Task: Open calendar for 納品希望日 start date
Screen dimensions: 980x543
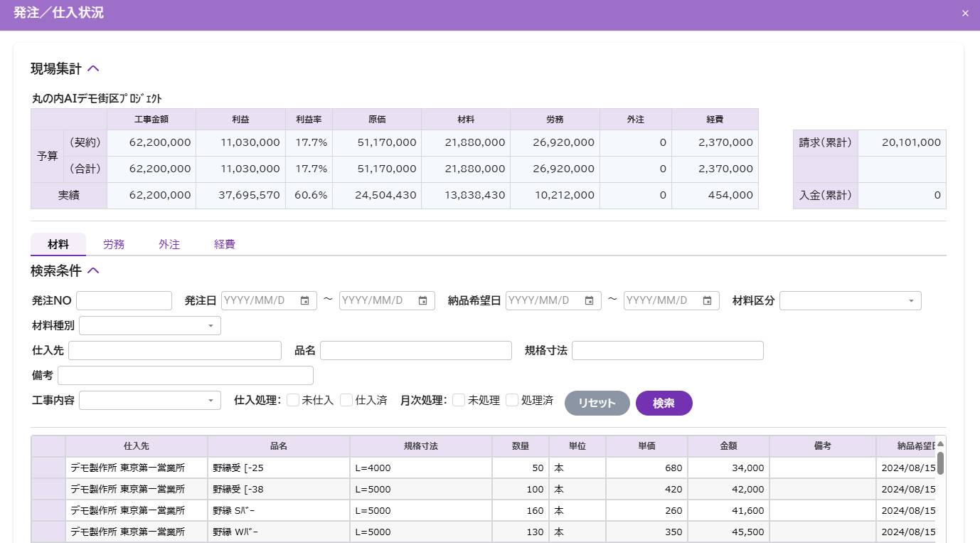Action: 589,301
